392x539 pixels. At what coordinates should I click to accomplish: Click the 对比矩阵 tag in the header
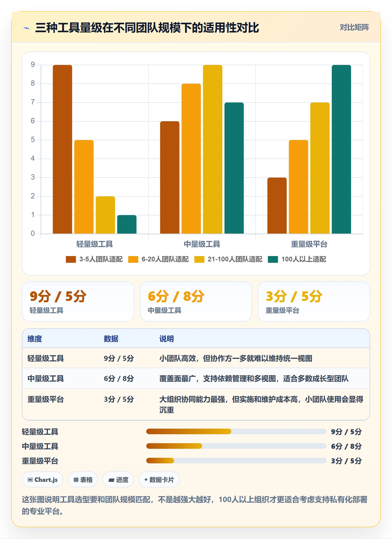[x=354, y=27]
